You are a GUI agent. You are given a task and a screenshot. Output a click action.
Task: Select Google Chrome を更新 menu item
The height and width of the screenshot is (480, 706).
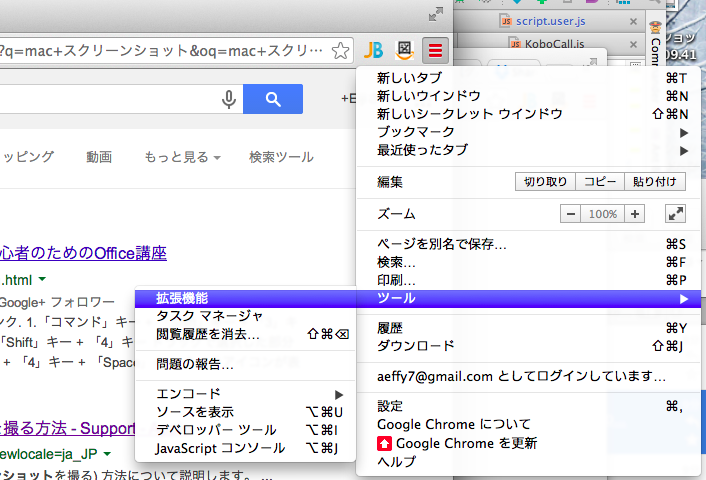point(529,444)
